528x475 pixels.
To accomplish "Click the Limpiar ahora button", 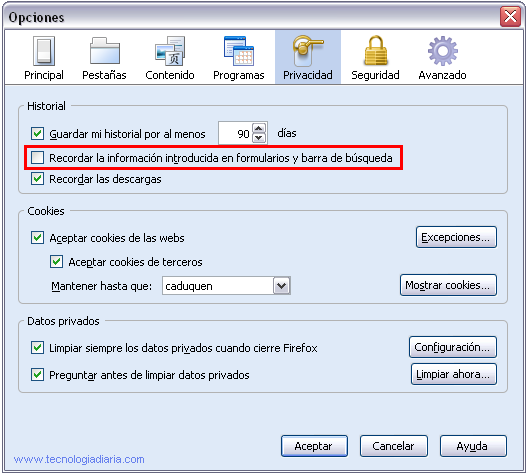I will click(x=454, y=374).
